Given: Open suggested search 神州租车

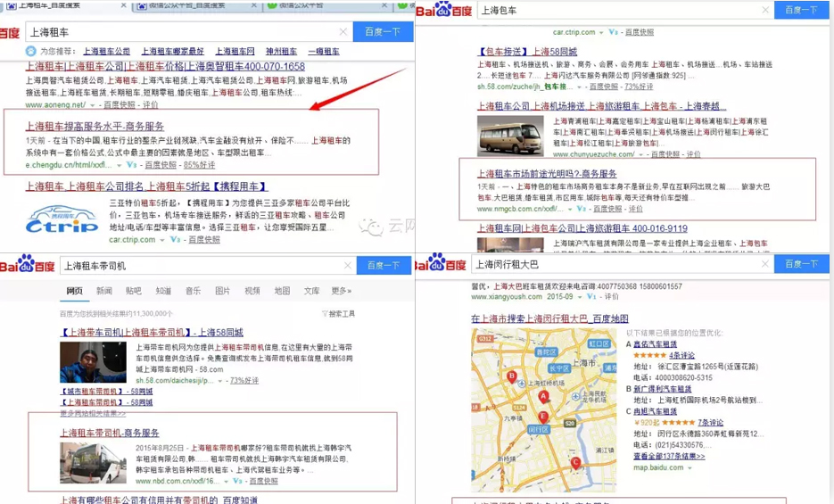Looking at the screenshot, I should point(281,51).
